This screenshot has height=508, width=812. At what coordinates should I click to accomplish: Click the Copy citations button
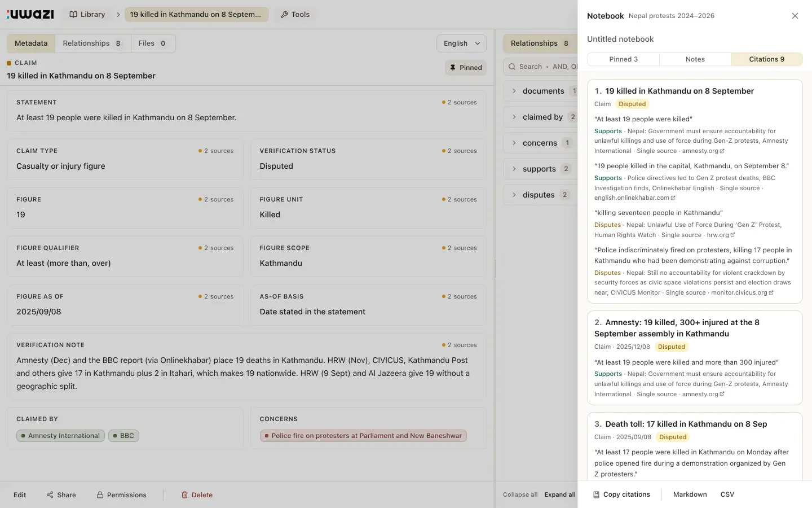coord(621,494)
